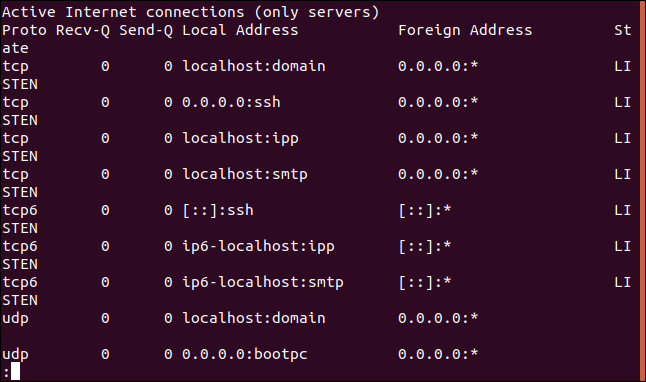Viewport: 646px width, 382px height.
Task: Click the orange terminal scrollbar
Action: [643, 191]
